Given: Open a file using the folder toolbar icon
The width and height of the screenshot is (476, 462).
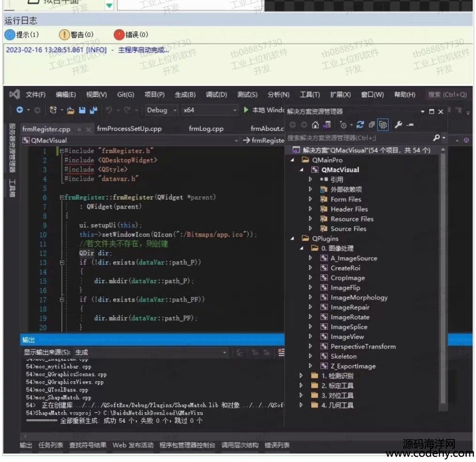Looking at the screenshot, I should tap(71, 110).
